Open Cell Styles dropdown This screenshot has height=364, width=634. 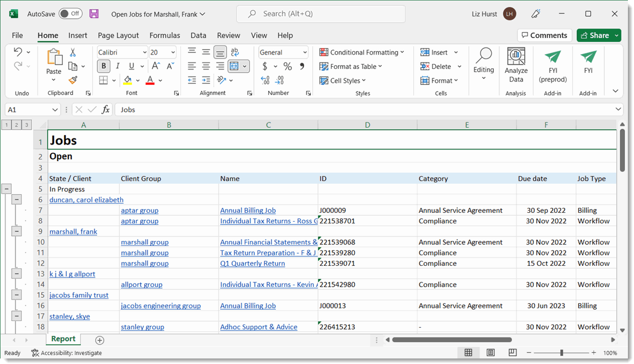pos(343,81)
